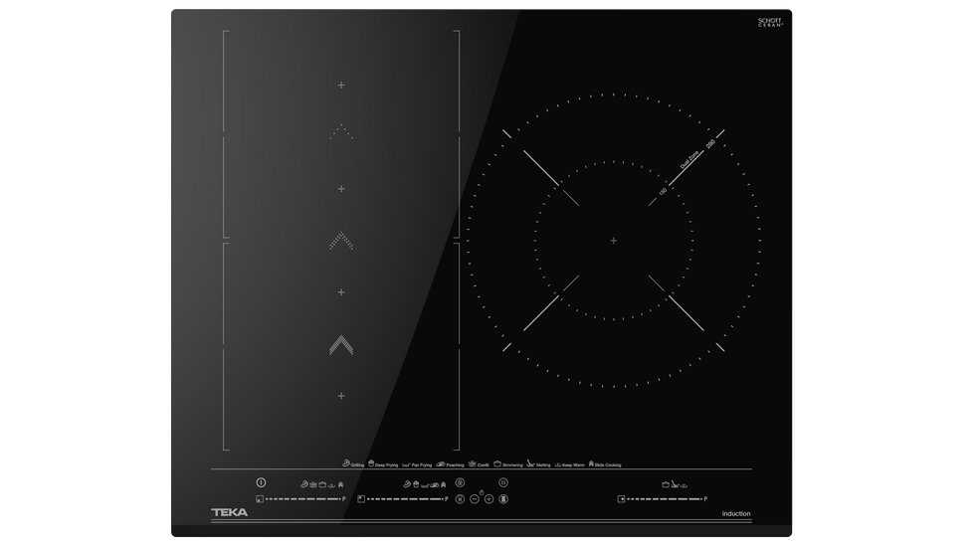Tap the Keep Warm icon above the left slider
This screenshot has width=980, height=551.
(332, 485)
